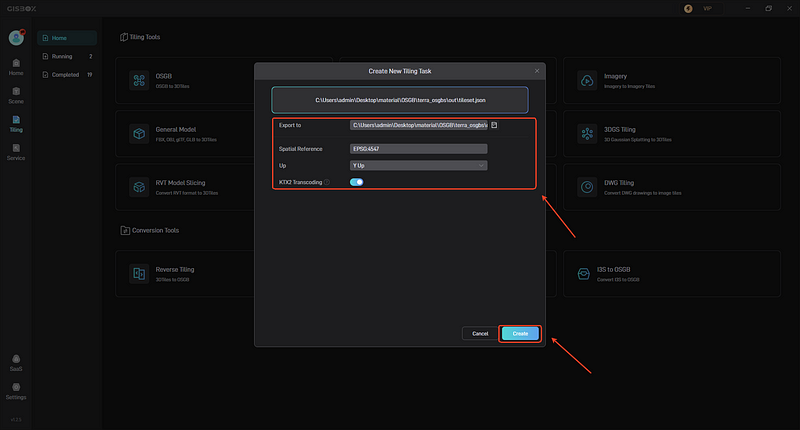Click the Conversion Tools heading

[x=155, y=231]
